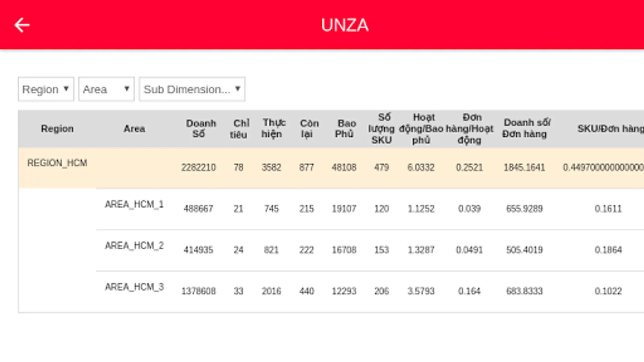
Task: Click the 0.1611 SKU ratio cell
Action: tap(608, 209)
